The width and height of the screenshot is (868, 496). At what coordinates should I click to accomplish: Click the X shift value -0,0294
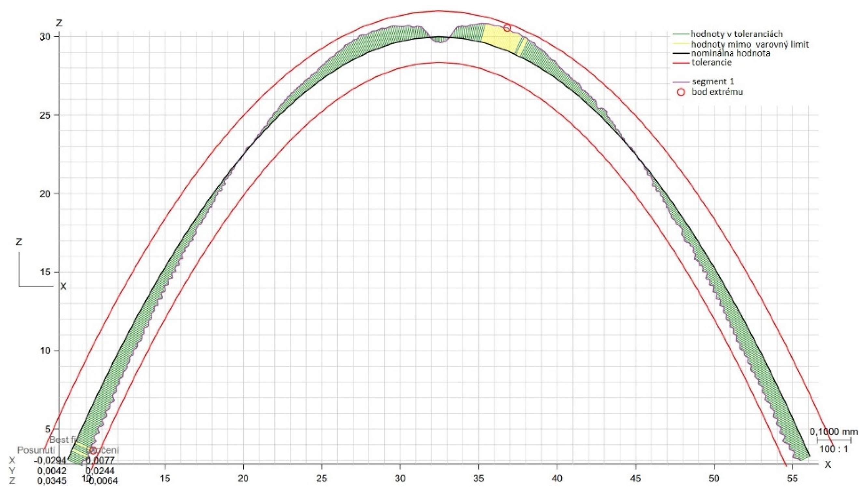click(x=50, y=461)
